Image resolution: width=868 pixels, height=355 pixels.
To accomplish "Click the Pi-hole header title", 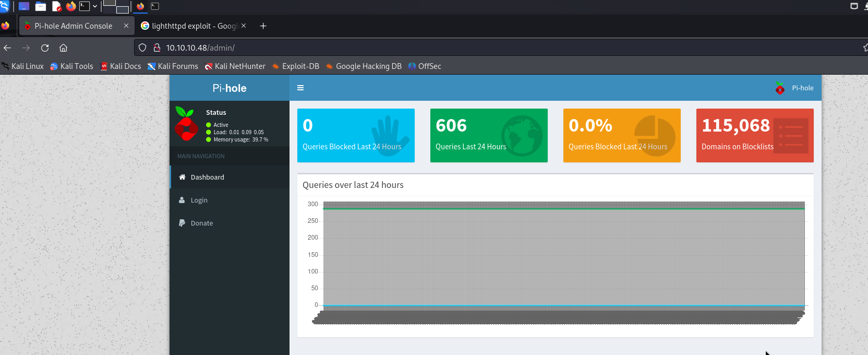I will (230, 88).
